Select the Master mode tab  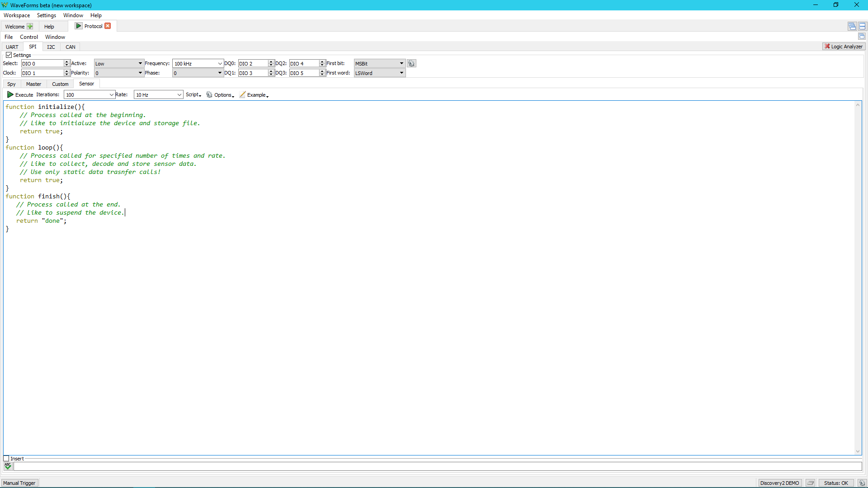33,84
